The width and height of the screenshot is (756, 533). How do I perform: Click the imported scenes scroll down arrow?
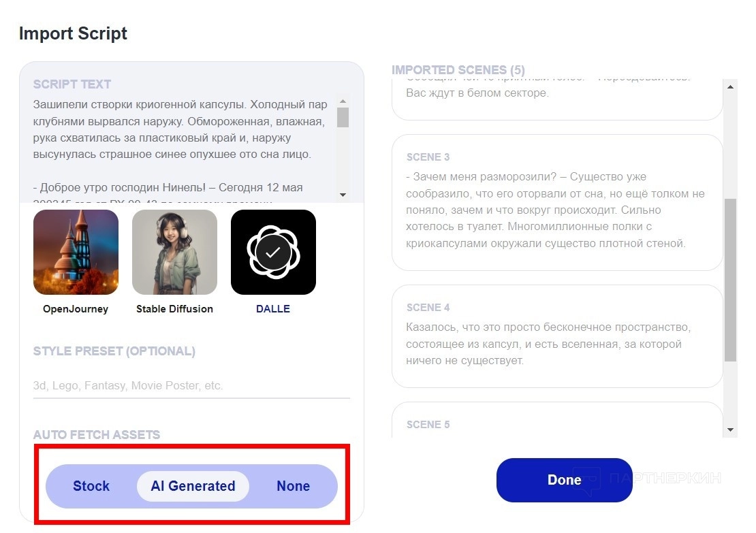click(x=731, y=430)
